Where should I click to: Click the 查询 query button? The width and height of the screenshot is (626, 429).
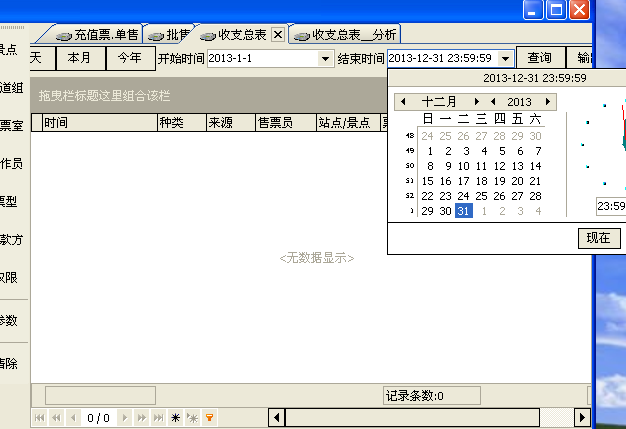[x=539, y=58]
